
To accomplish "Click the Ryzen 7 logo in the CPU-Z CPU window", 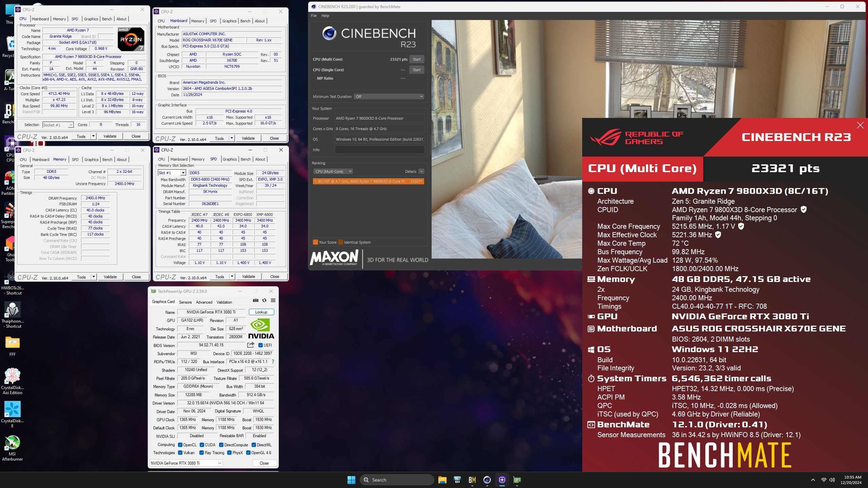I will 131,39.
